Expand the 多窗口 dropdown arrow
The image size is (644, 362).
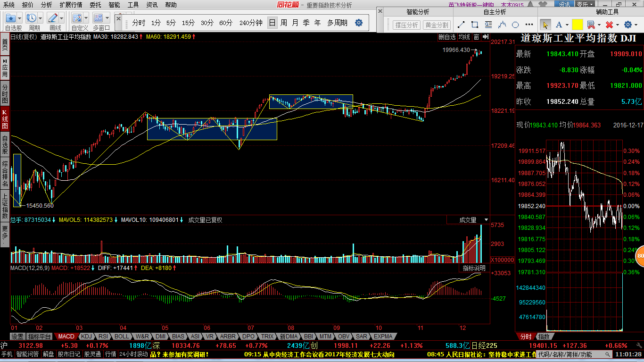[x=107, y=18]
